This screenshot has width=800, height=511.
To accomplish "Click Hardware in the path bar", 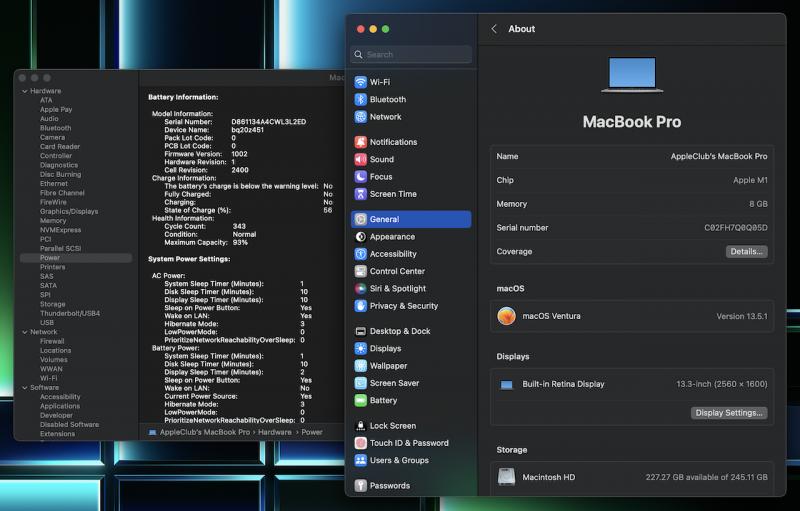I will [274, 432].
